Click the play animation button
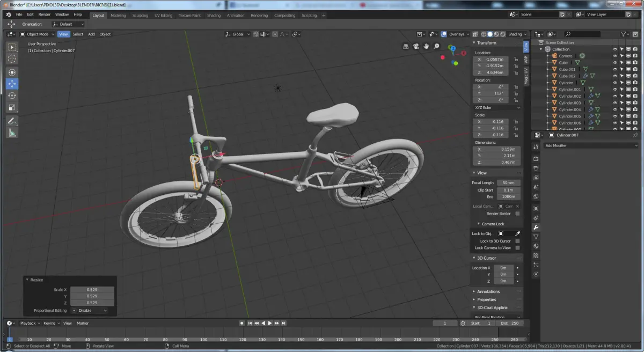This screenshot has height=352, width=644. (x=270, y=323)
